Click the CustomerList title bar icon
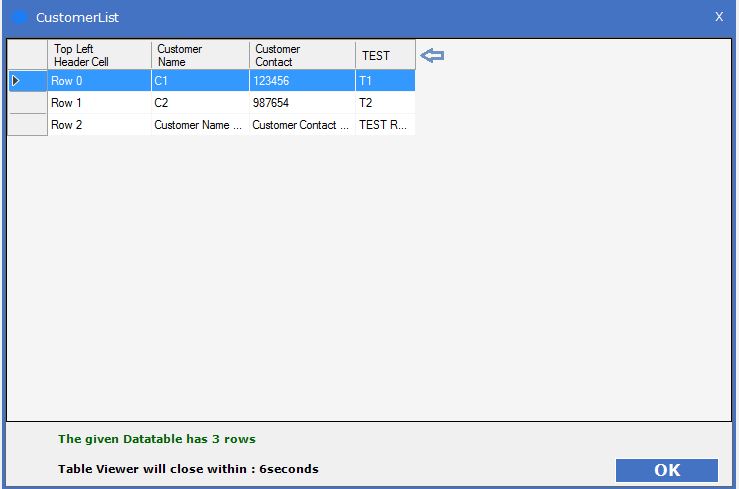The height and width of the screenshot is (489, 739). [20, 18]
